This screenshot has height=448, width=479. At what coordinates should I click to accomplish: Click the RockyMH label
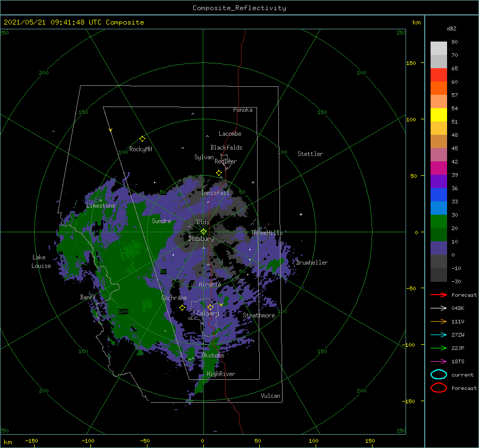pyautogui.click(x=141, y=149)
